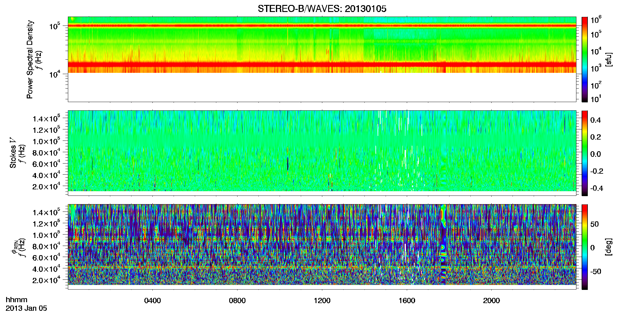The height and width of the screenshot is (332, 644).
Task: Click the empty white area below 10^4 Hz
Action: click(x=322, y=87)
